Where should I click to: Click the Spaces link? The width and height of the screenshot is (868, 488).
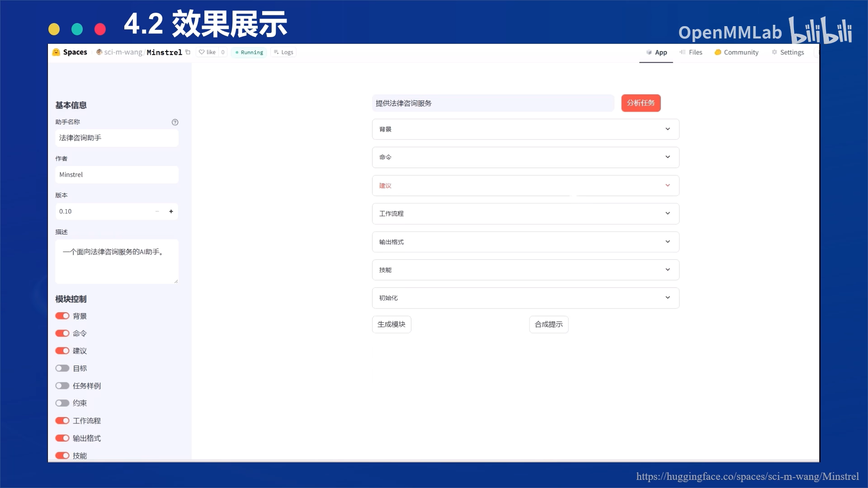point(75,52)
